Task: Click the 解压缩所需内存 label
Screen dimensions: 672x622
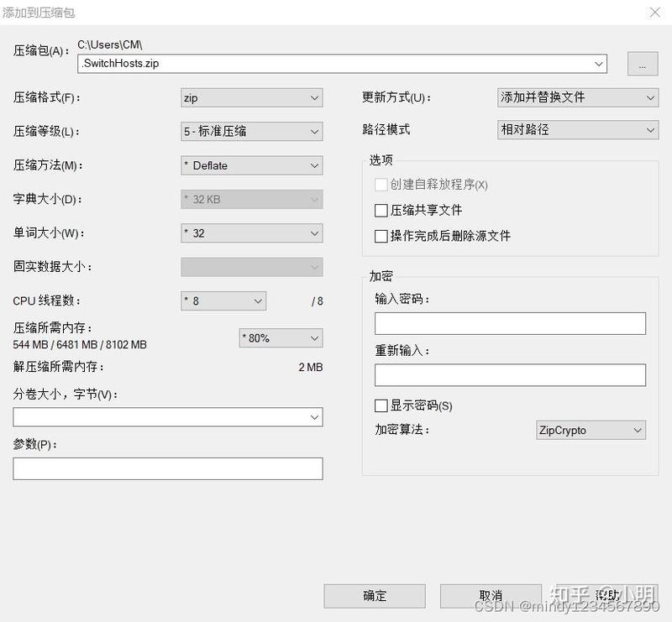Action: 58,367
